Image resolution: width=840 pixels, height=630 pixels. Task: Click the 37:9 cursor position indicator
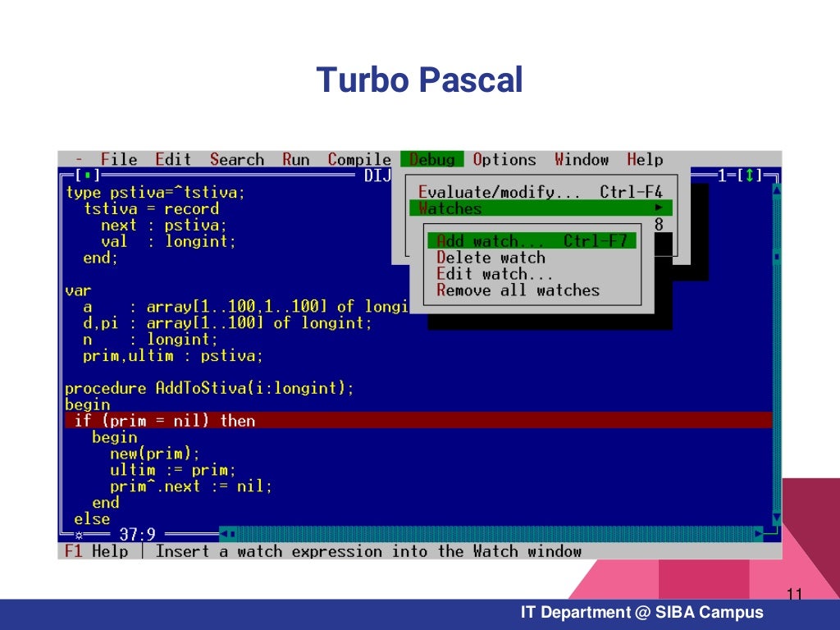[137, 534]
